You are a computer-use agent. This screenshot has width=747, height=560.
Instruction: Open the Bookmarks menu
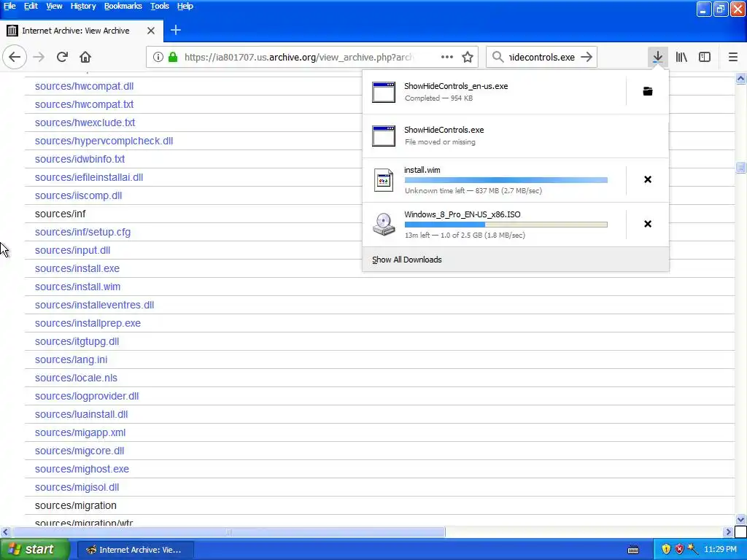[x=123, y=6]
